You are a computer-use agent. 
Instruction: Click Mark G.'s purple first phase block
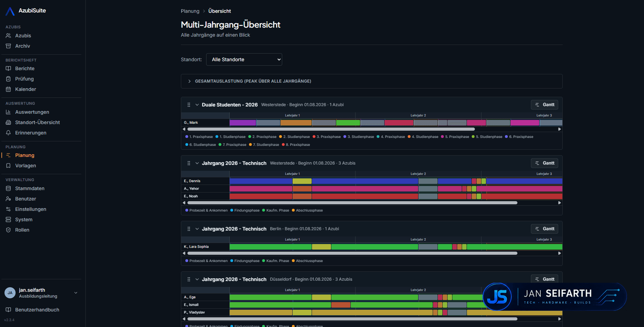(243, 123)
